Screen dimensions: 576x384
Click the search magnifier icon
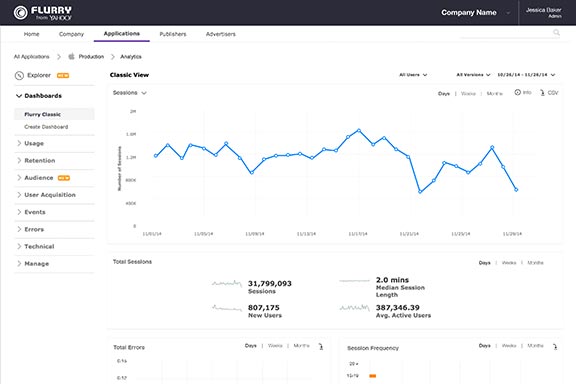[556, 33]
